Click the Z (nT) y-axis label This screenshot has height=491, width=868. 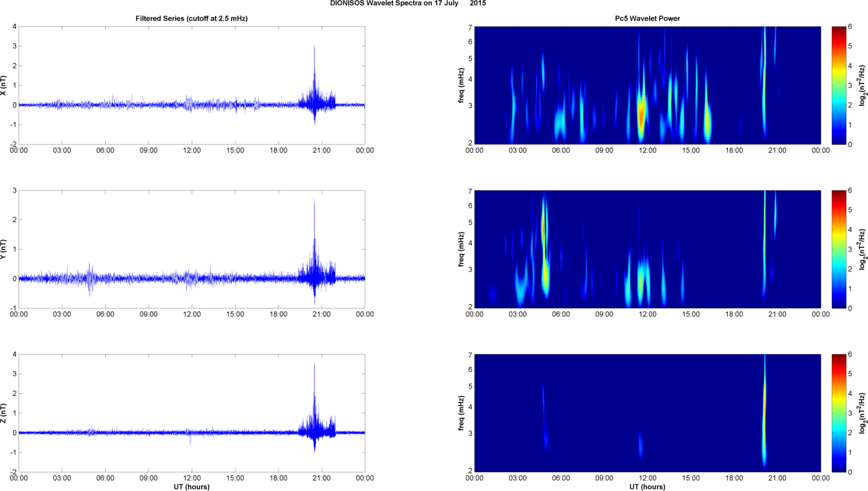coord(3,413)
